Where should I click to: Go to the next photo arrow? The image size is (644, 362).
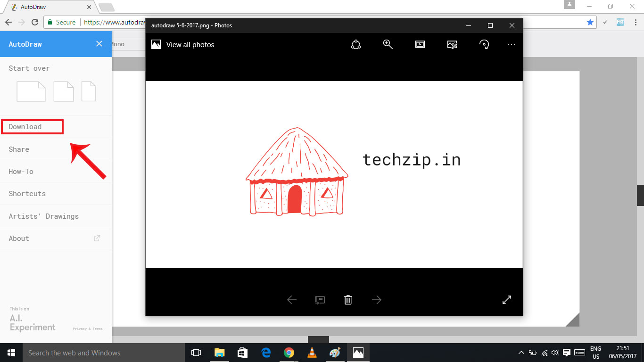pos(376,300)
